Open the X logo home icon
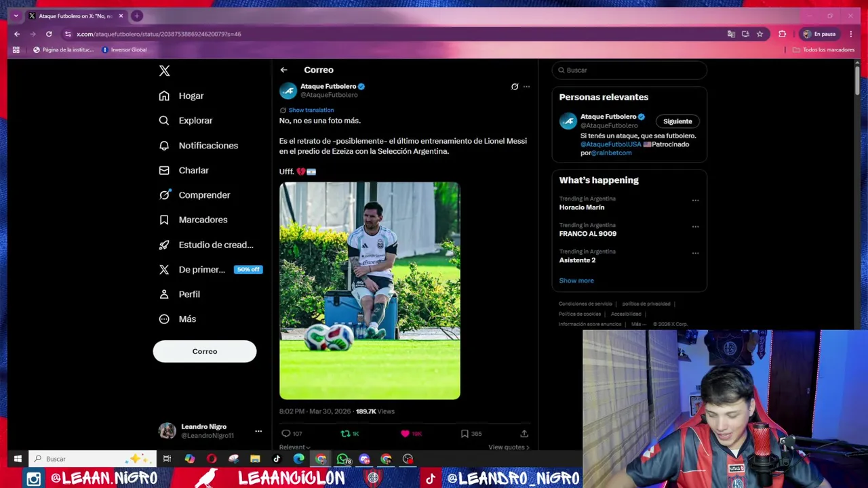Image resolution: width=868 pixels, height=488 pixels. 164,70
